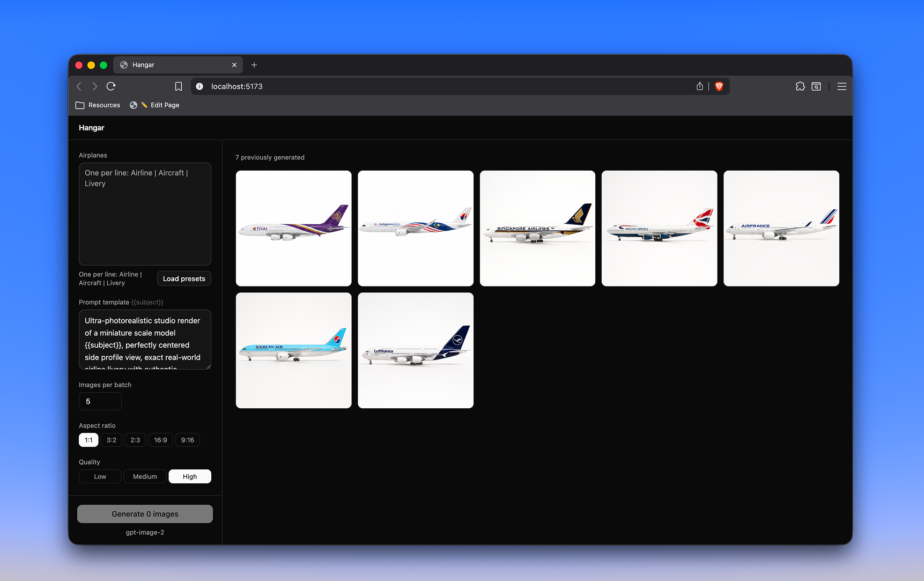This screenshot has height=581, width=924.
Task: Maximize the browser window with the green button
Action: tap(104, 65)
